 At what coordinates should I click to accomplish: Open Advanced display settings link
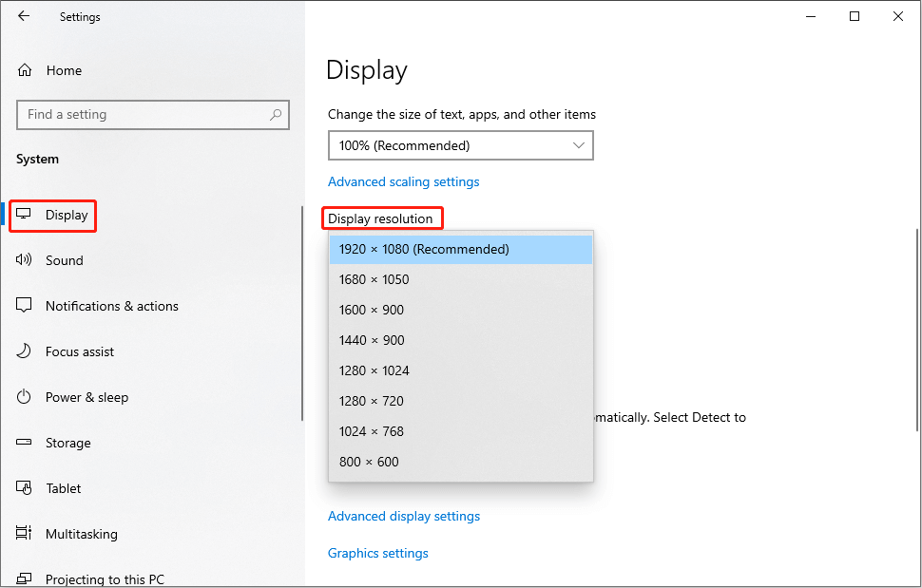tap(404, 517)
